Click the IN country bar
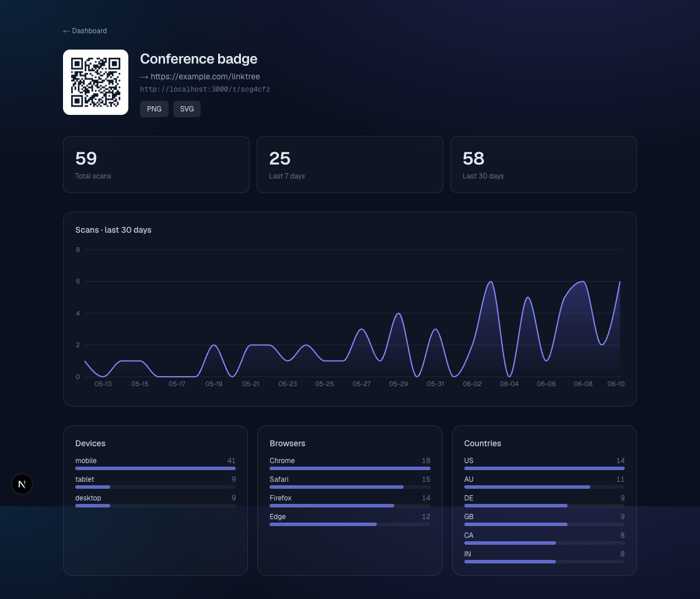This screenshot has width=700, height=599. pos(544,562)
